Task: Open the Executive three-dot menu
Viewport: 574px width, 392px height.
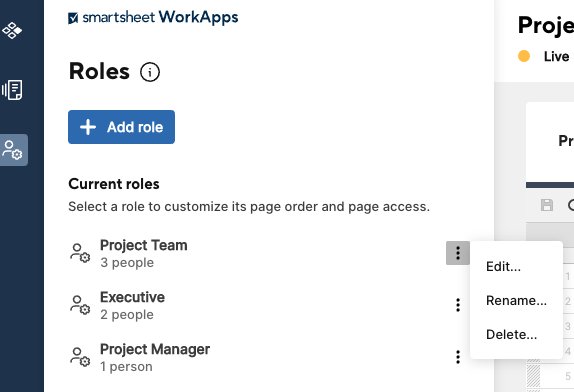Action: pos(458,305)
